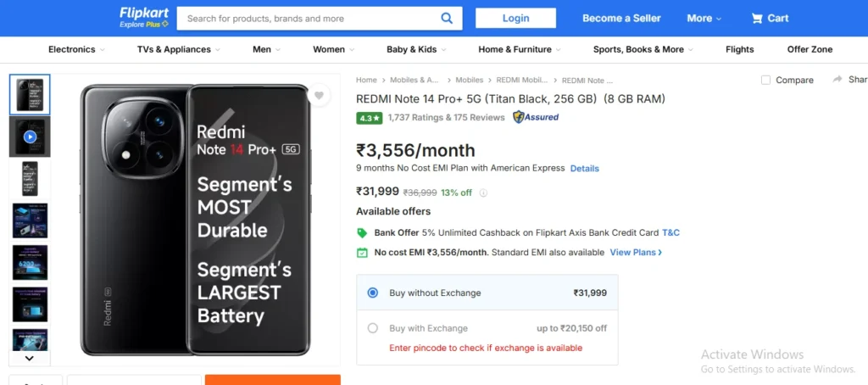
Task: Click the Flipkart Assured badge
Action: tap(536, 117)
